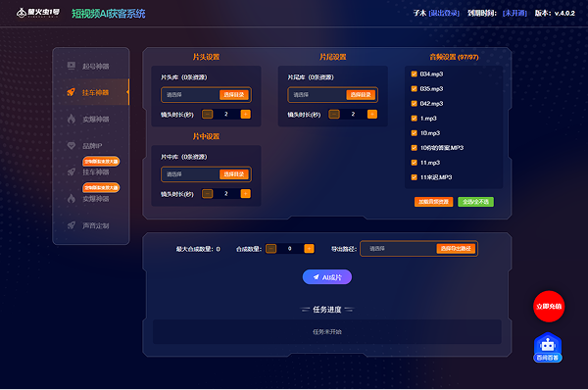Toggle the 1.mp3 checkbox
Viewport: 588px width, 390px height.
[x=414, y=119]
